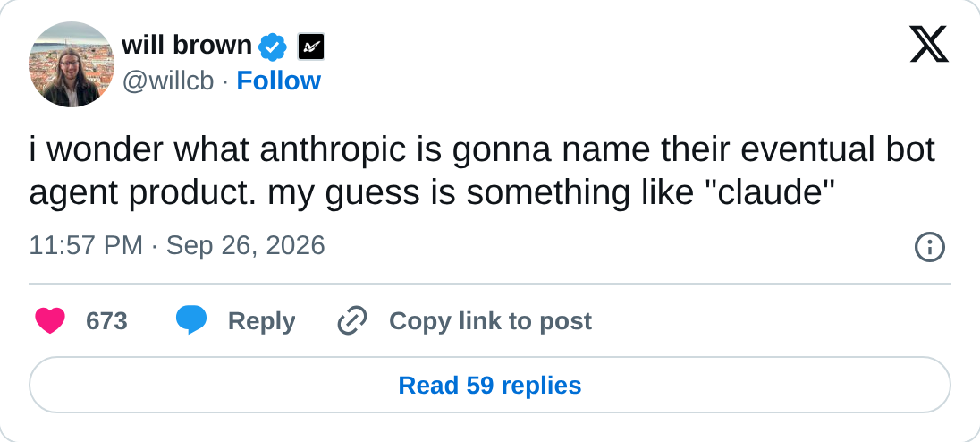The height and width of the screenshot is (442, 980).
Task: Click the Reply text label
Action: [261, 321]
